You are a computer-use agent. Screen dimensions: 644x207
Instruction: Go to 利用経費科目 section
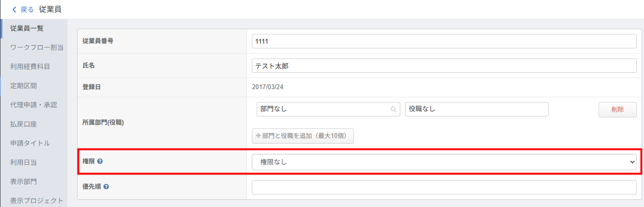[x=30, y=67]
